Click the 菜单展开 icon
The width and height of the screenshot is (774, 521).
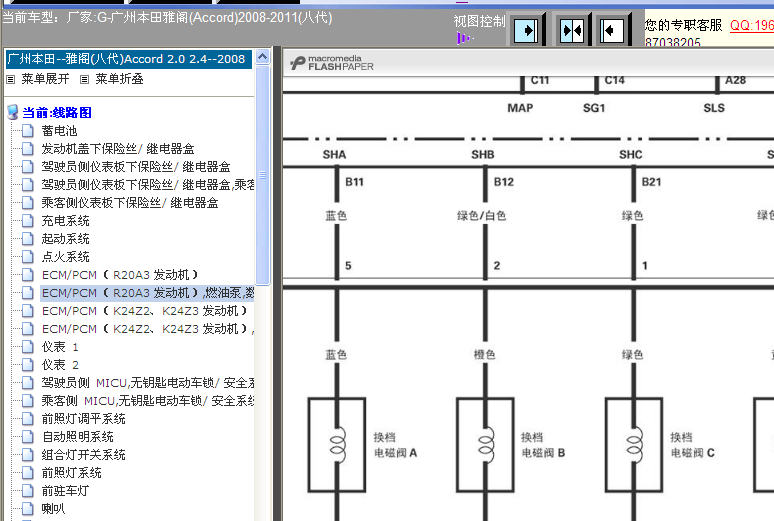pos(11,79)
